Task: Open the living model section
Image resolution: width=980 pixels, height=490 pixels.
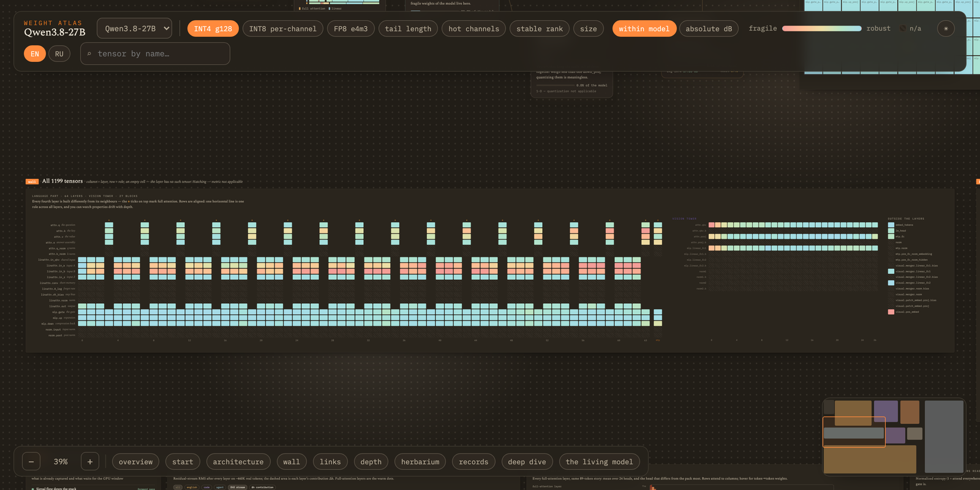Action: tap(599, 462)
